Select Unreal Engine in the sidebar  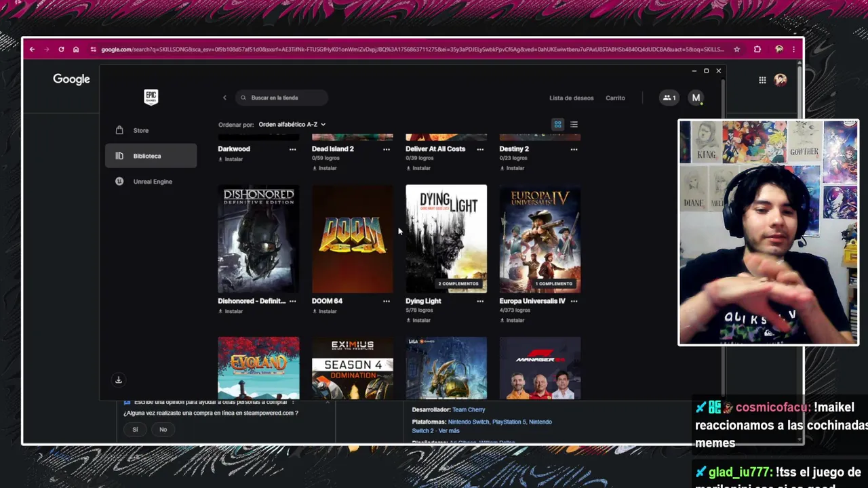[151, 182]
